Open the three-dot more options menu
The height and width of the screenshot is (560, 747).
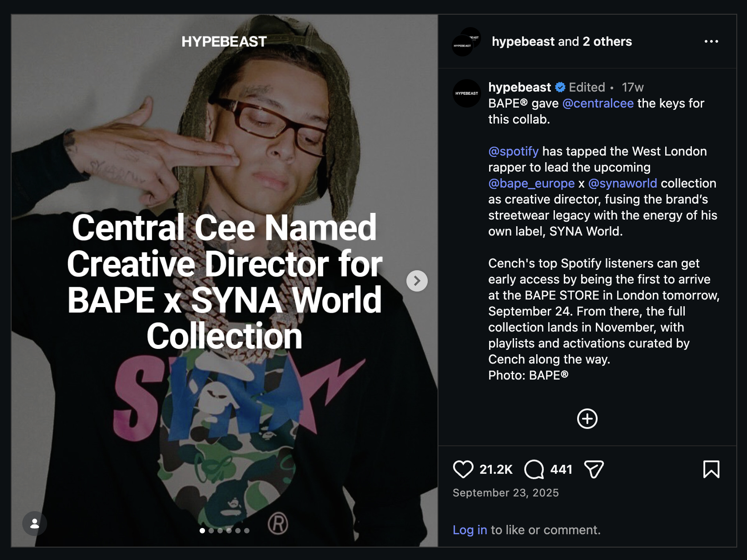(x=711, y=41)
